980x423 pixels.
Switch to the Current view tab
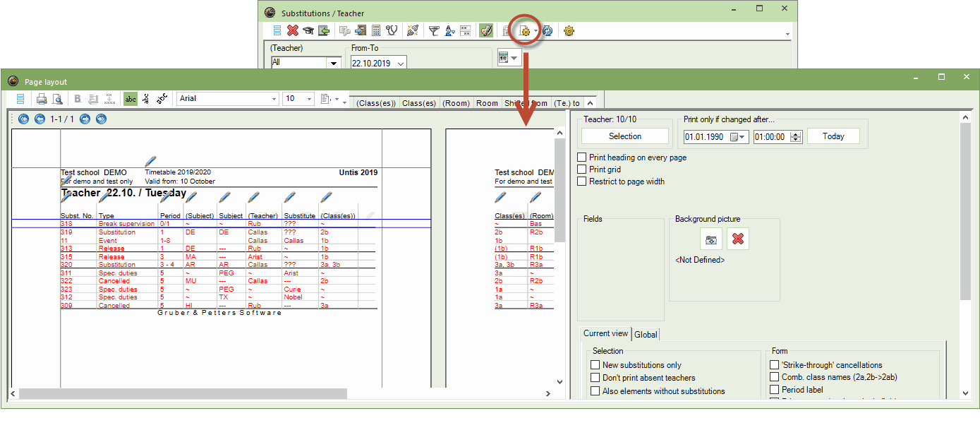605,333
